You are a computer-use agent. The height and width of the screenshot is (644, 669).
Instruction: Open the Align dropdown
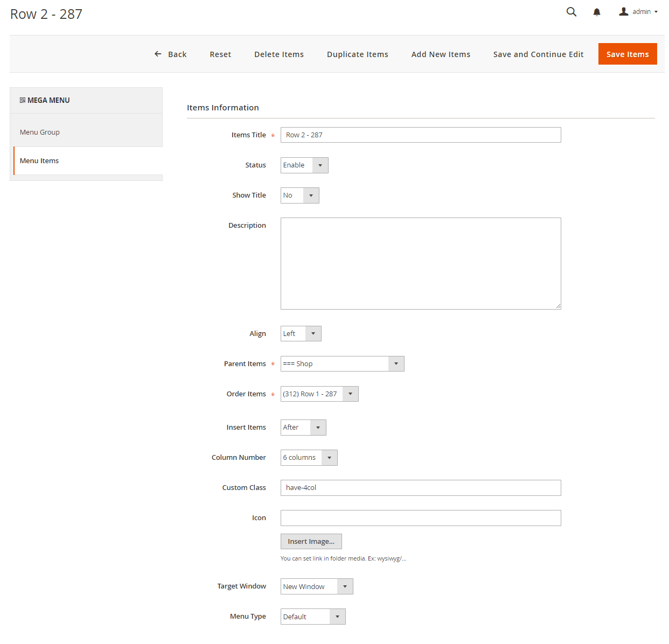coord(301,334)
